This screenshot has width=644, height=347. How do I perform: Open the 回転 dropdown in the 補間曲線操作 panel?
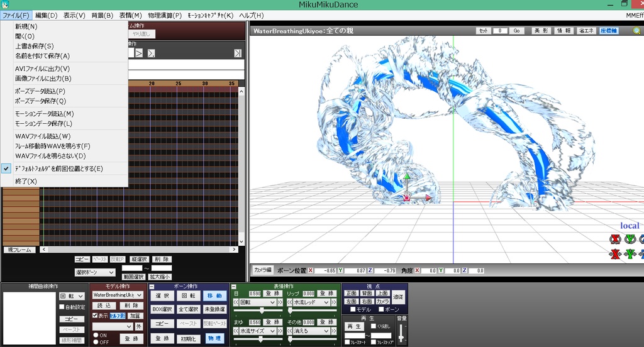pos(72,295)
